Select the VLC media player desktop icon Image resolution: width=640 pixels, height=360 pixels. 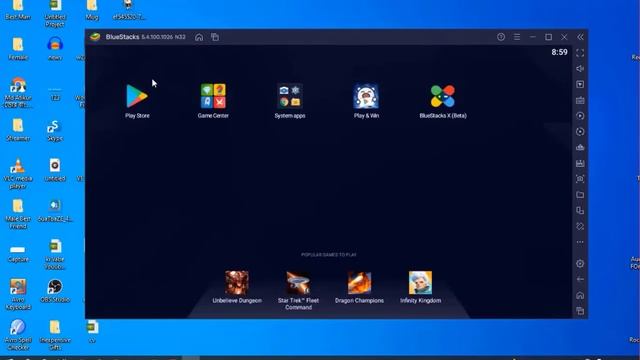tap(18, 174)
